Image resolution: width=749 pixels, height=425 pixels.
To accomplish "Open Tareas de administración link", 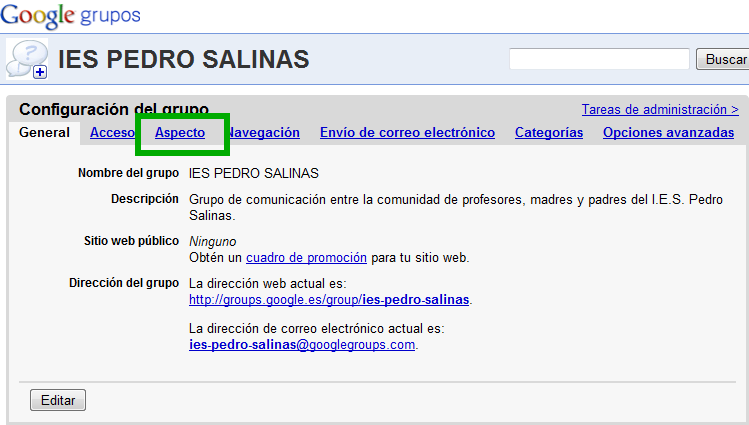I will coord(660,109).
